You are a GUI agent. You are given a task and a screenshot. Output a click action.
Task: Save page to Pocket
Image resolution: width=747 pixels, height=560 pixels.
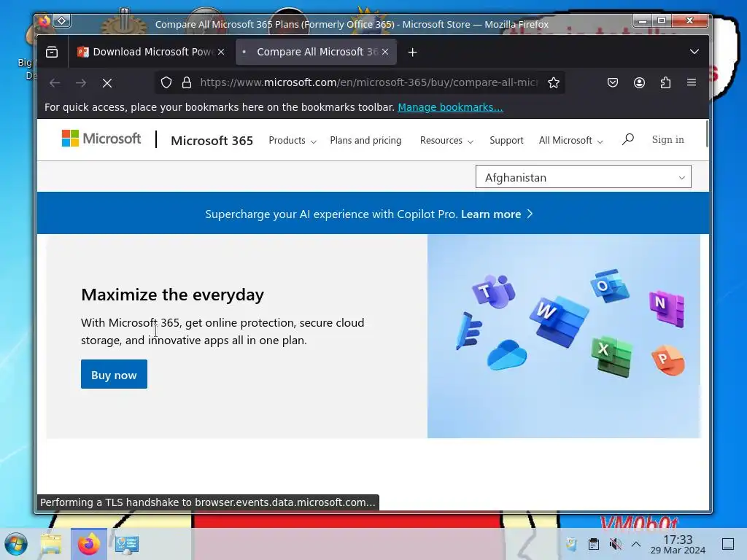(x=613, y=83)
